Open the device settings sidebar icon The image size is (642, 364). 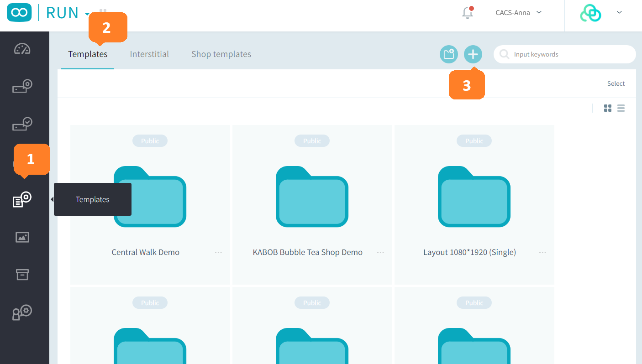22,86
